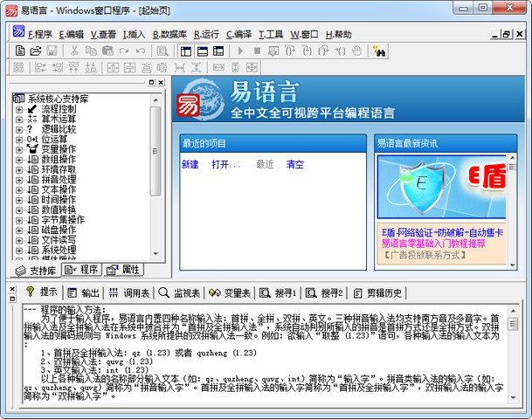Image resolution: width=532 pixels, height=419 pixels.
Task: Switch to the 输出 bottom tab
Action: [x=84, y=293]
